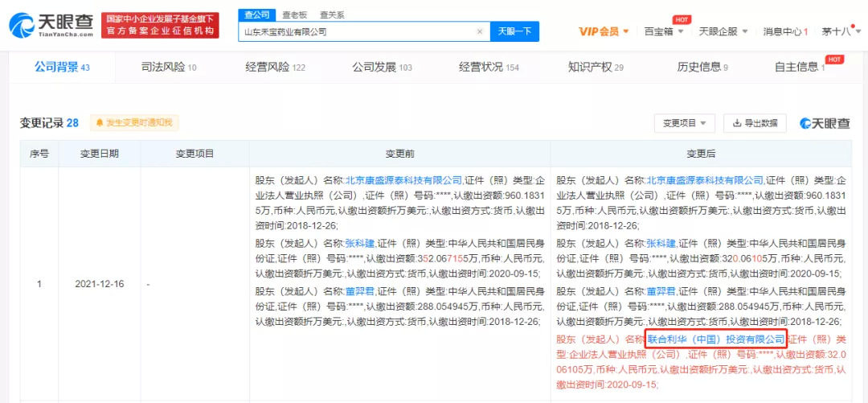
Task: Expand the 百宝箱 dropdown menu
Action: tap(663, 31)
